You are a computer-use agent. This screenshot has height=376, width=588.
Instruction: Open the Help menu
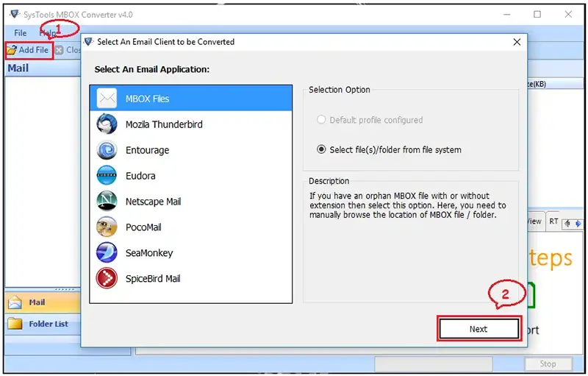(48, 33)
